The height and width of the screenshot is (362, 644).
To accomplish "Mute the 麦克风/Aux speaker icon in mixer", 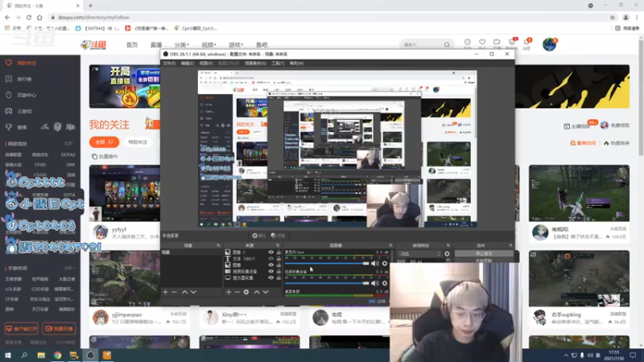I will pos(375,264).
